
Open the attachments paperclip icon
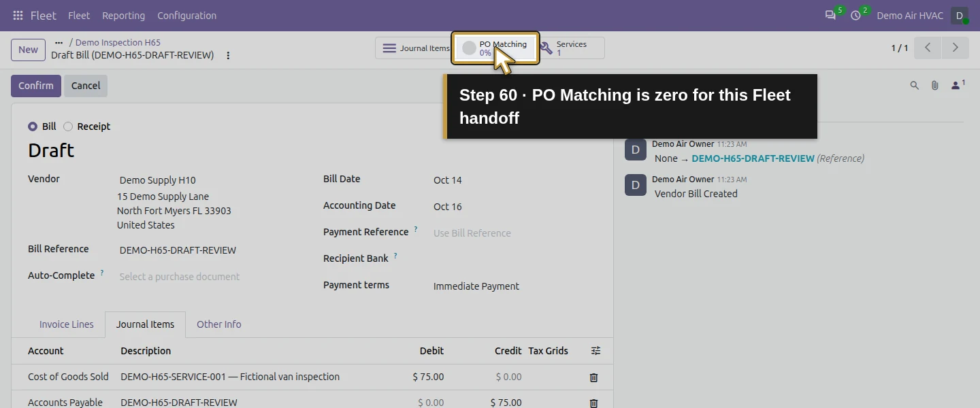935,86
